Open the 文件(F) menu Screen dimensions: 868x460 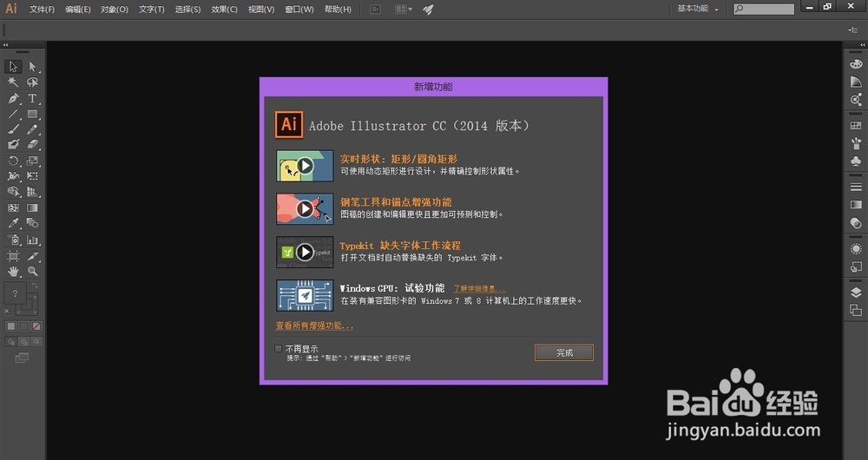(x=42, y=10)
